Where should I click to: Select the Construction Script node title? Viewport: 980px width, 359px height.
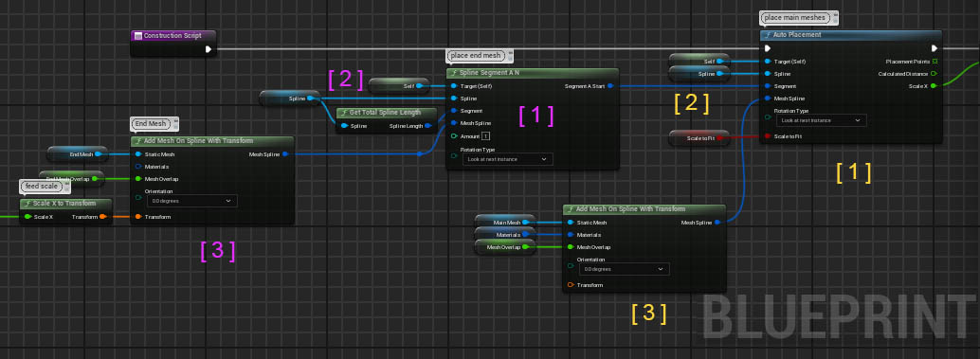(173, 36)
